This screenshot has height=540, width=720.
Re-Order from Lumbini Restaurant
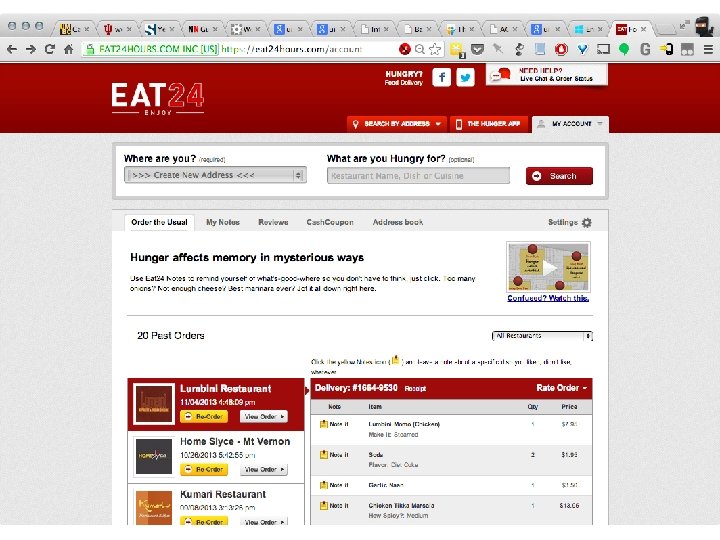click(204, 416)
